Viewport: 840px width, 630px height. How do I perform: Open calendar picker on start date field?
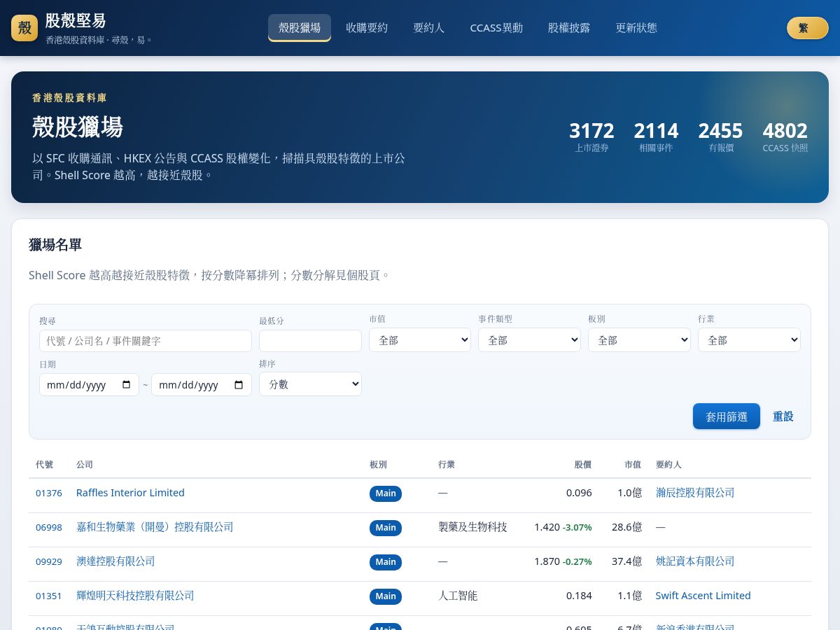pos(126,385)
